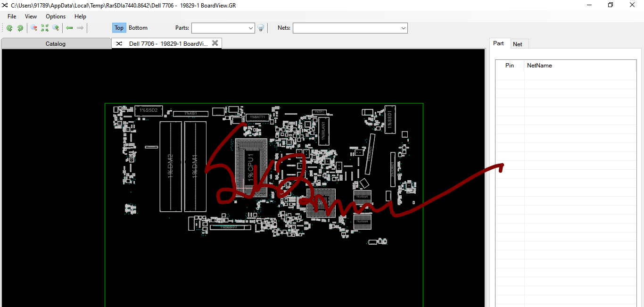Screen dimensions: 644x307
Task: Select the BATT1 battery connector
Action: 257,117
